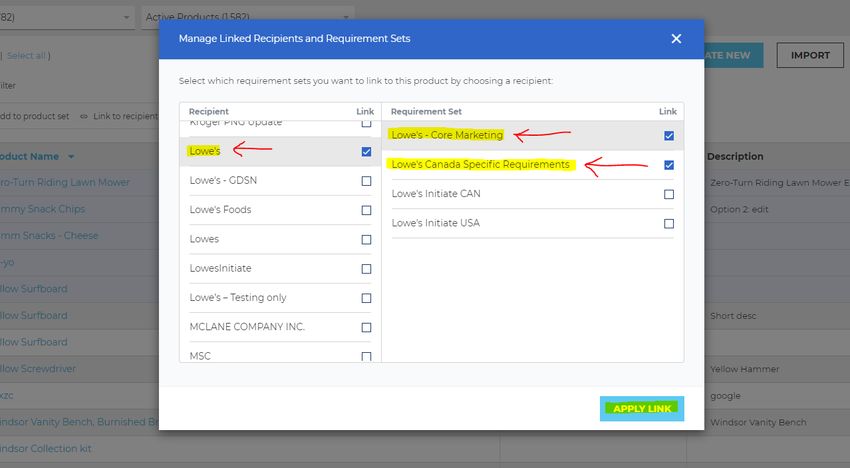
Task: Open the Screwdriver product link
Action: tap(38, 369)
